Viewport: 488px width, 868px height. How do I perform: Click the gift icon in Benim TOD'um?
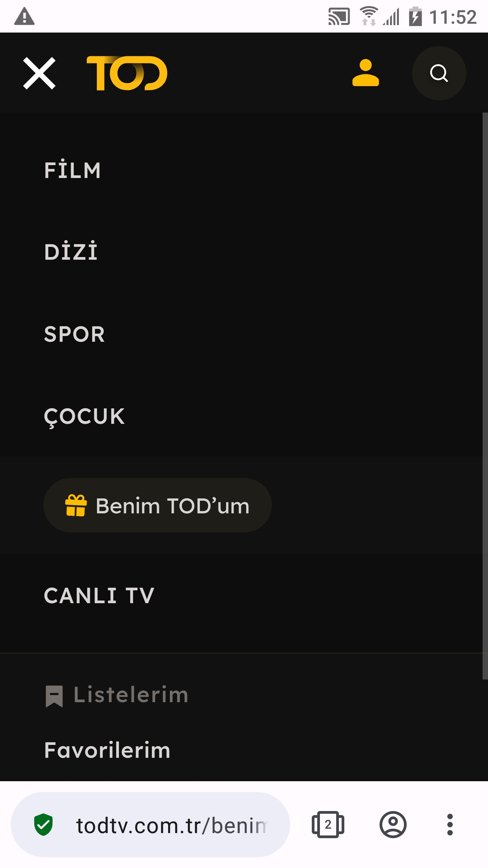point(76,505)
